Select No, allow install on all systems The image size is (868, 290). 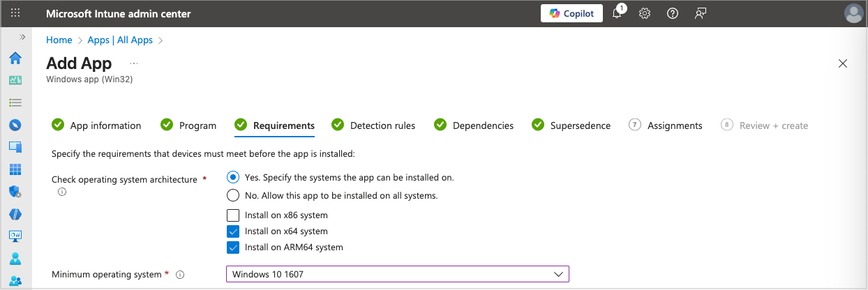pos(233,195)
